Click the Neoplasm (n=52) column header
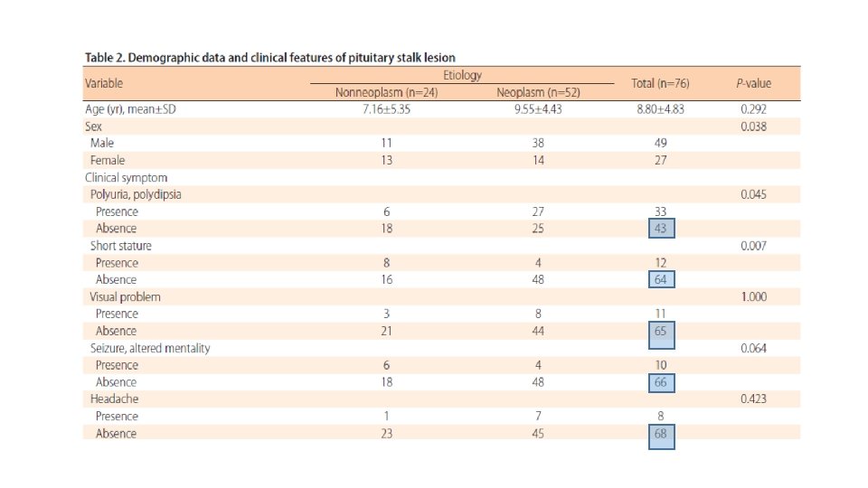The height and width of the screenshot is (488, 868). pyautogui.click(x=538, y=92)
